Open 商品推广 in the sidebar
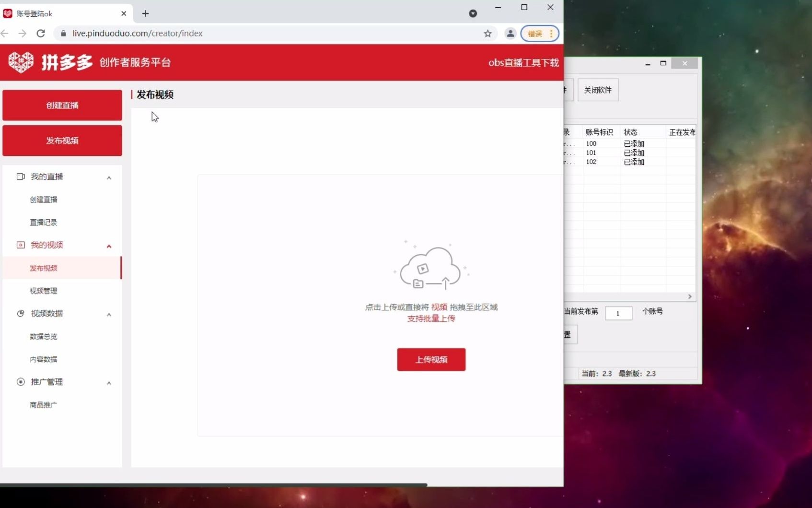Screen dimensions: 812x508 point(44,405)
